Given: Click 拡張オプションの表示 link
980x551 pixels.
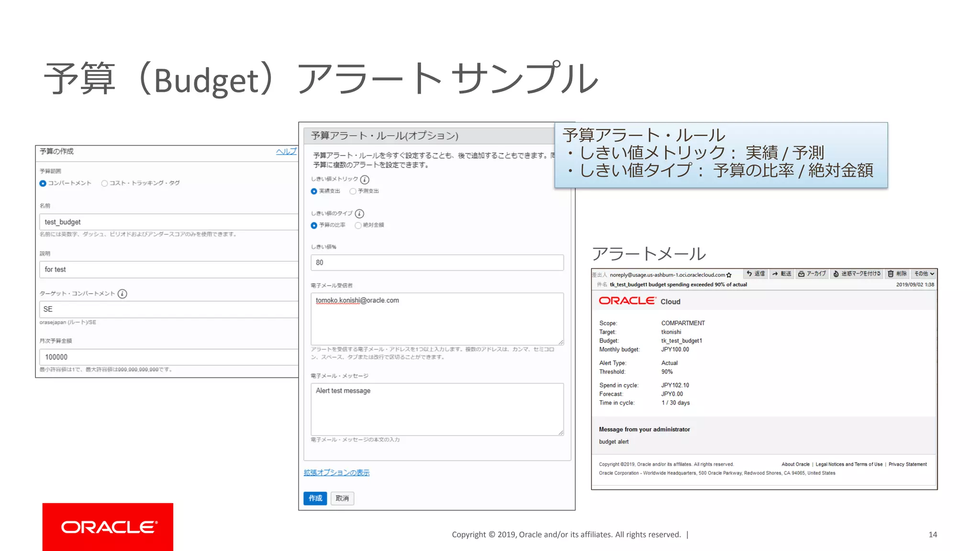Looking at the screenshot, I should coord(336,473).
